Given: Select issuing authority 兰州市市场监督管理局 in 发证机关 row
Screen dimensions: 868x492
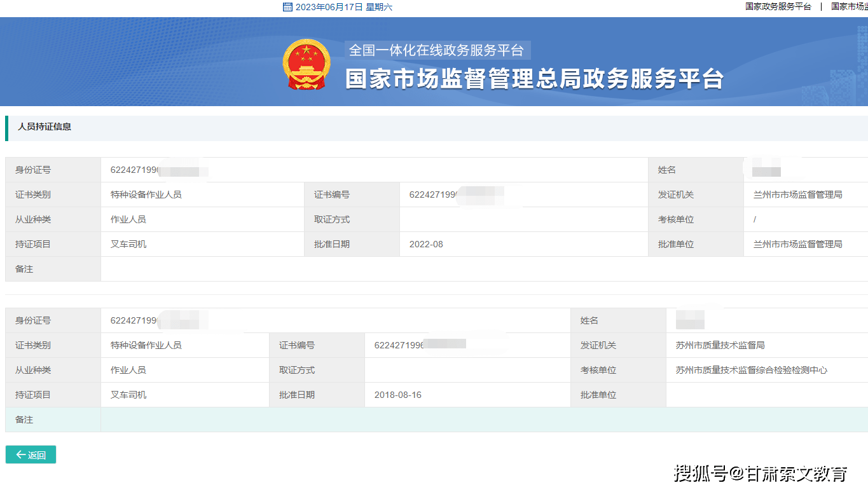Looking at the screenshot, I should (x=797, y=195).
